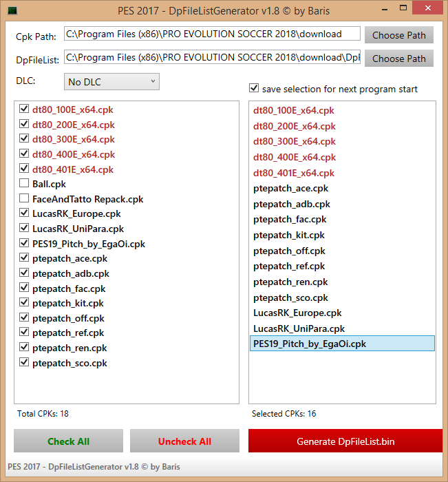Toggle PES19_Pitch_by_EgaOi.cpk checkbox

24,243
